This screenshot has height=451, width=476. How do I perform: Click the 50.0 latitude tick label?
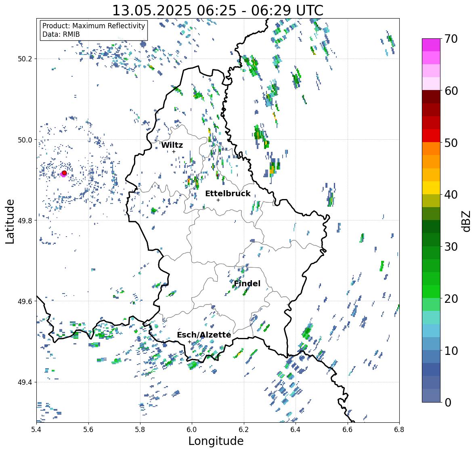25,140
